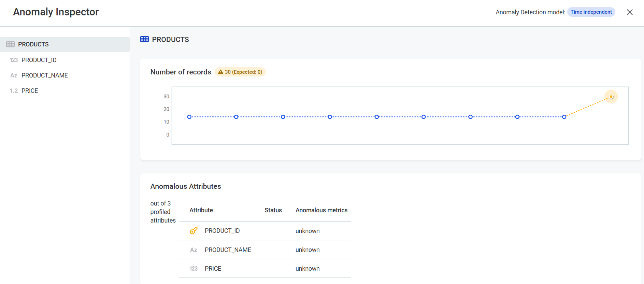Viewport: 644px width, 284px height.
Task: Click the blue table icon in PRODUCTS header
Action: coord(144,39)
